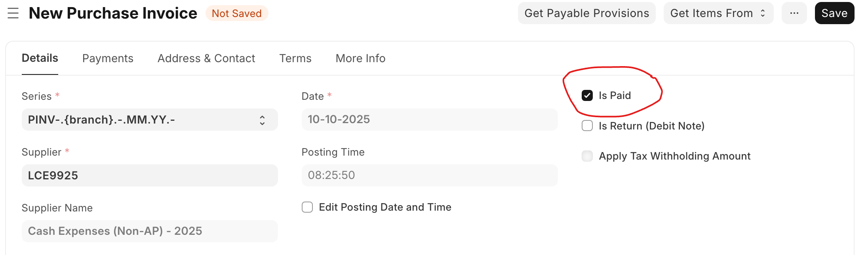Enable Is Return (Debit Note) checkbox
This screenshot has width=868, height=255.
(x=587, y=126)
